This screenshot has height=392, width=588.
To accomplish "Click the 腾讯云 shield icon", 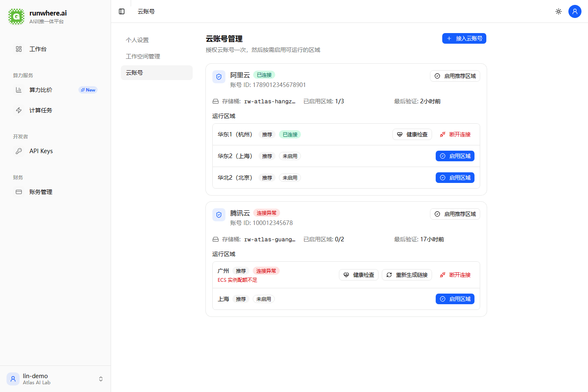I will point(219,215).
